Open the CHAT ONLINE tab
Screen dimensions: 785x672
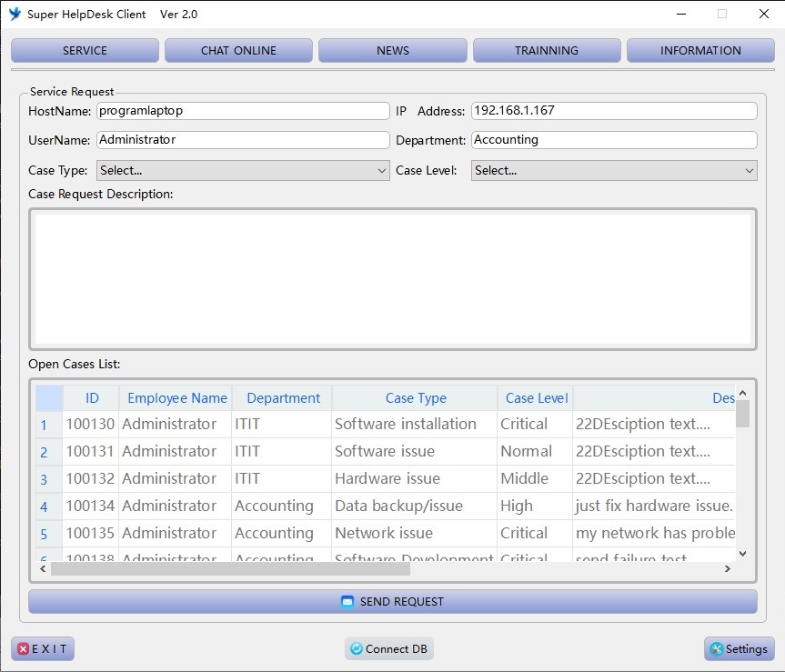[x=238, y=51]
